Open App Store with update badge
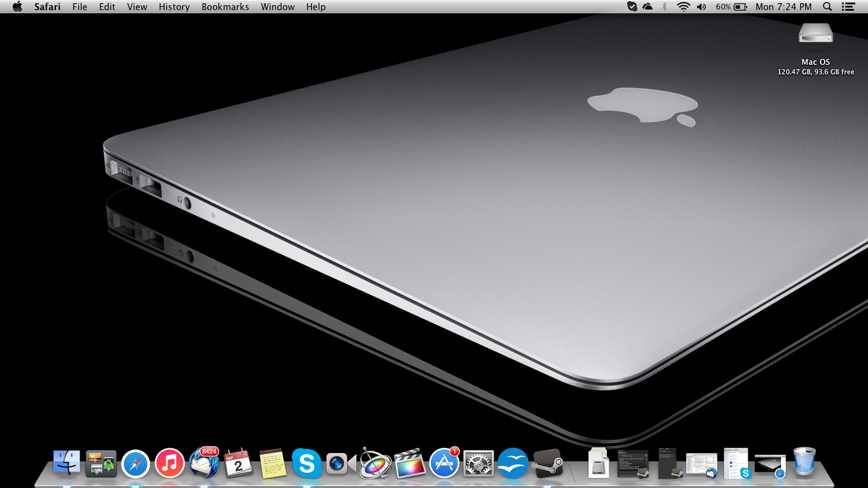 (x=444, y=463)
